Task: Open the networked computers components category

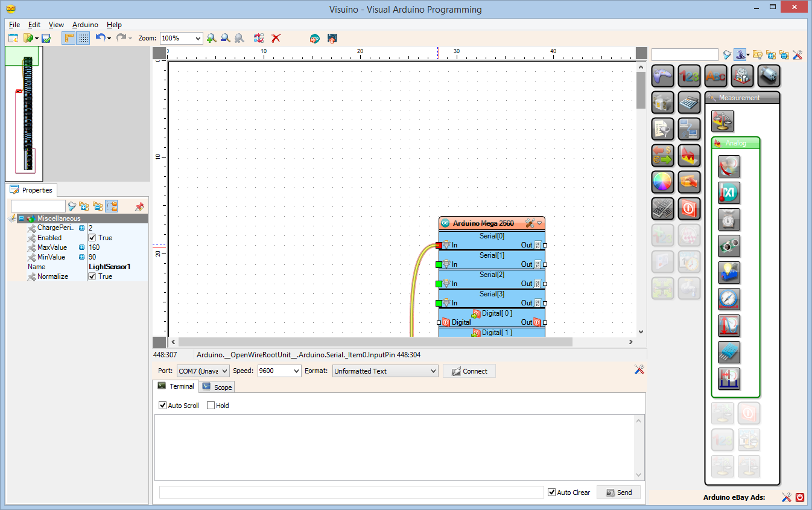Action: [689, 129]
